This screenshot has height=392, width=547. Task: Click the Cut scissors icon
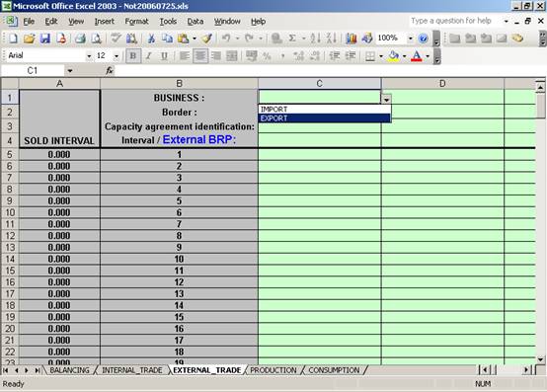151,39
